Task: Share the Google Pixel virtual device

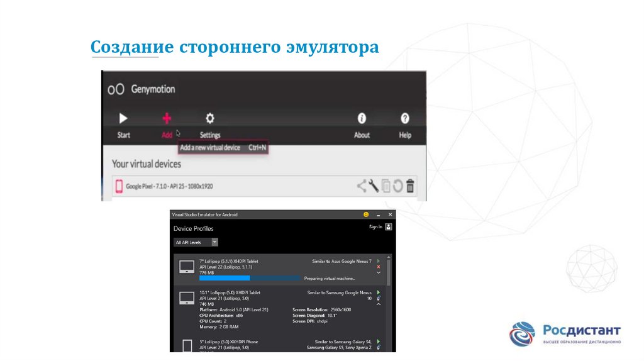Action: point(362,186)
